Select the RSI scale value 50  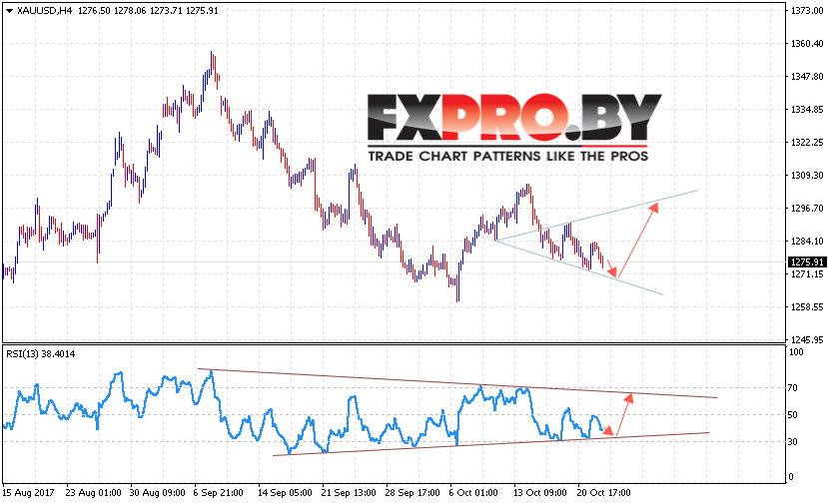pos(793,415)
